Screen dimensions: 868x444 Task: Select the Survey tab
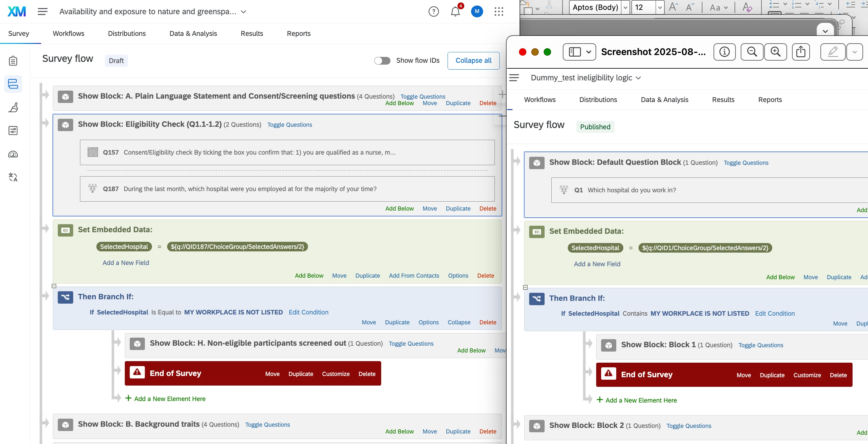(19, 33)
